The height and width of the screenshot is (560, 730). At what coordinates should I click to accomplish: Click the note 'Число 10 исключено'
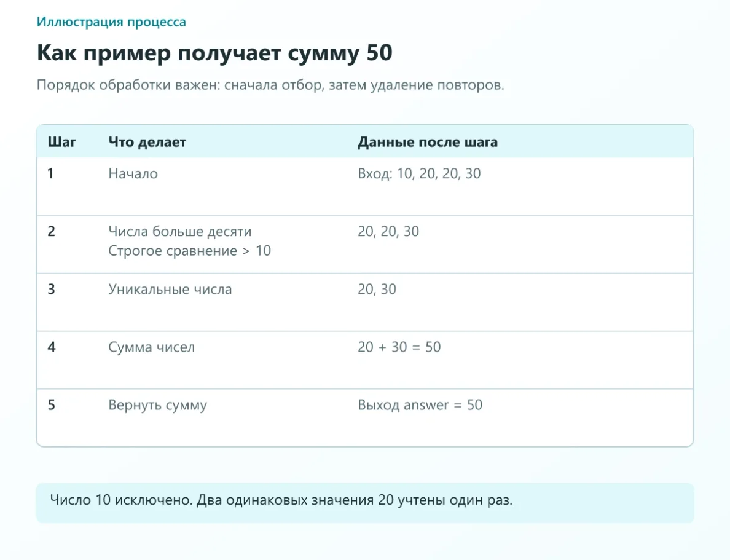(x=121, y=500)
